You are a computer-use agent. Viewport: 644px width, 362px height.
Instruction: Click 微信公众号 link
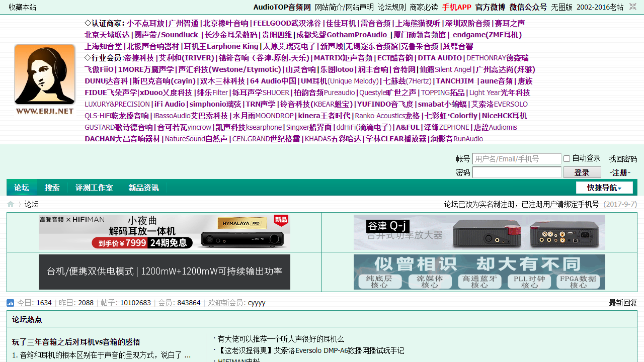point(528,7)
